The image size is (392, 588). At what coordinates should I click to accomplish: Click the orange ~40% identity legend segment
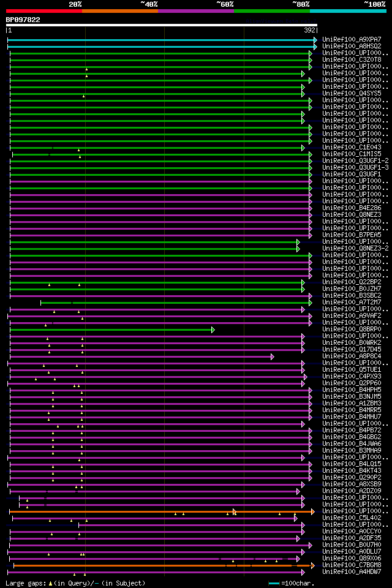(120, 11)
